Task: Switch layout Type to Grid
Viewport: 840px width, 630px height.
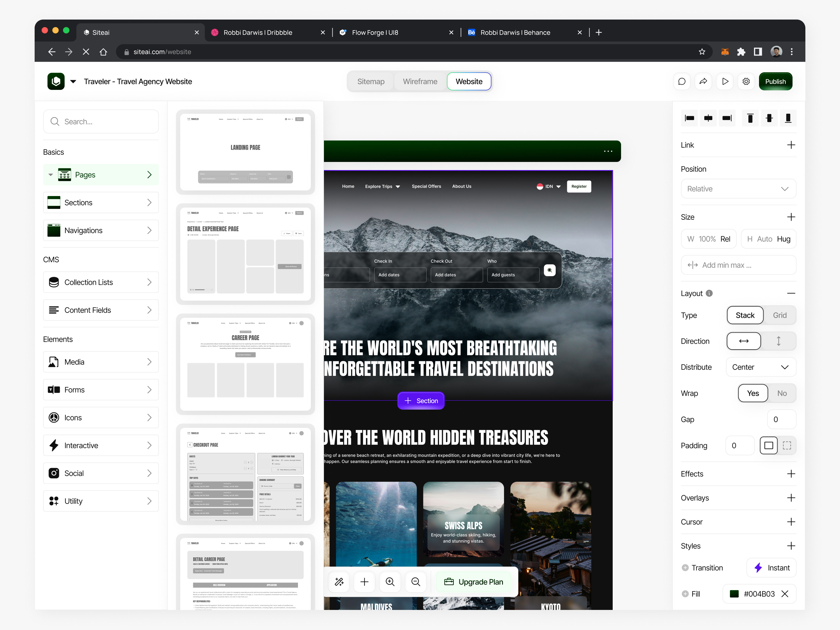Action: (x=779, y=315)
